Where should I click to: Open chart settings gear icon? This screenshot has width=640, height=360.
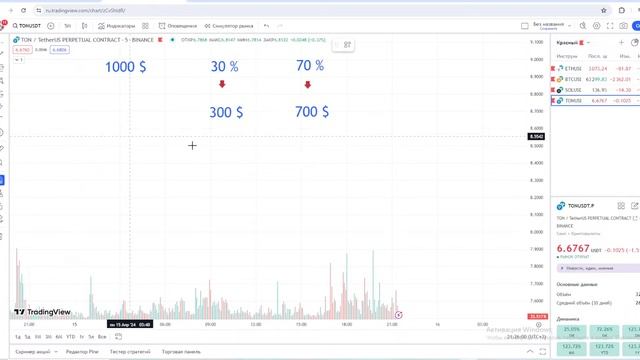coord(596,26)
